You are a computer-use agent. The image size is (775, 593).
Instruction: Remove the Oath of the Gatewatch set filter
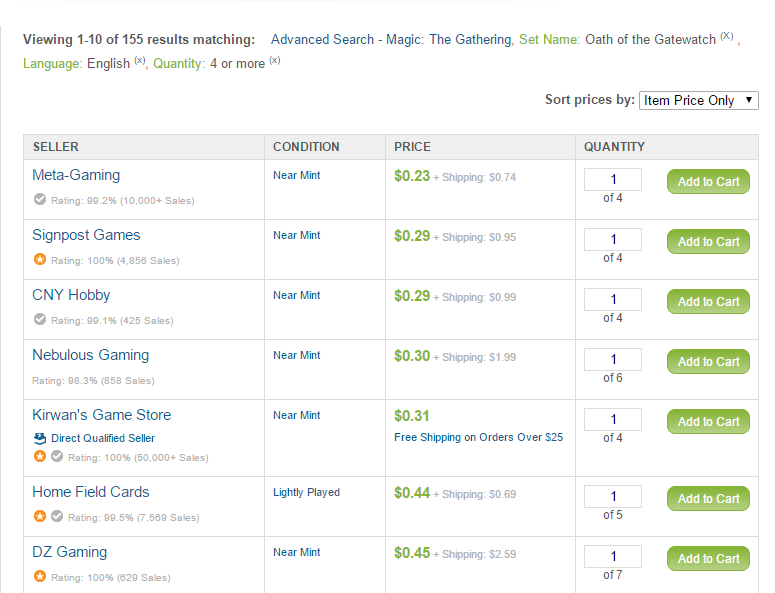727,37
